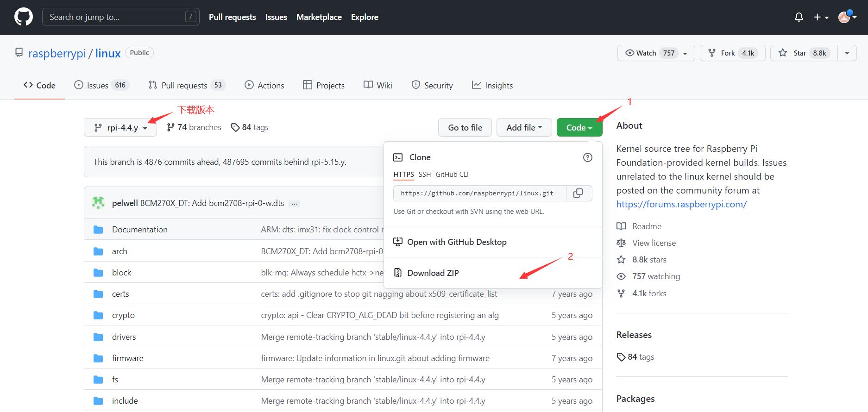Open the include folder
Screen dimensions: 868x412
click(125, 401)
